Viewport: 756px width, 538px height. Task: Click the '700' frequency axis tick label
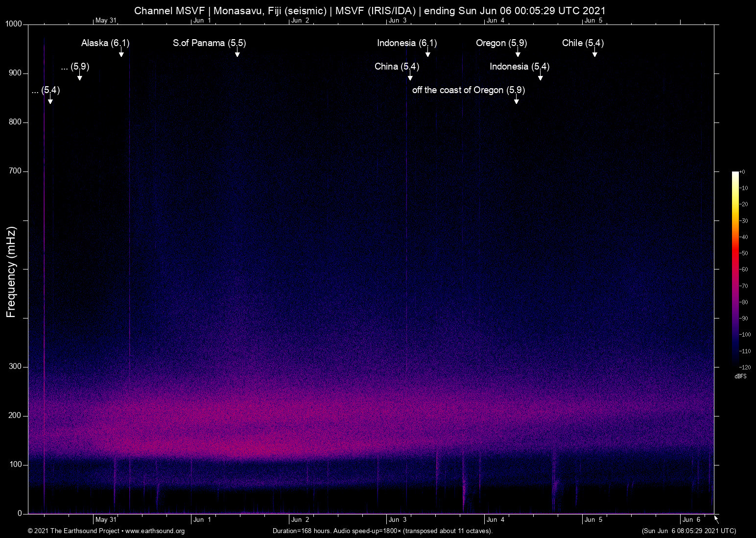pos(16,171)
